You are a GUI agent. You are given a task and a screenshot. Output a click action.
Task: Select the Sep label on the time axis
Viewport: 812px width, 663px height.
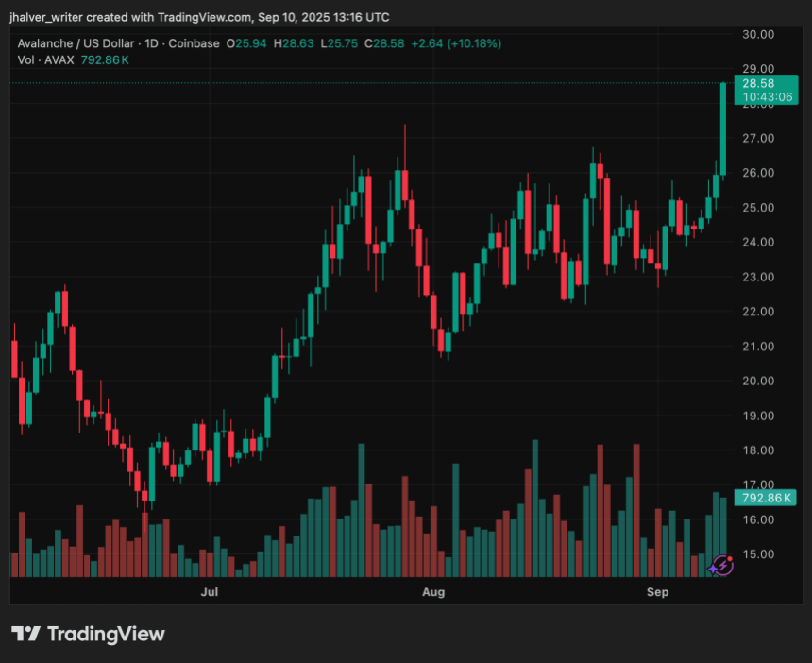[658, 592]
